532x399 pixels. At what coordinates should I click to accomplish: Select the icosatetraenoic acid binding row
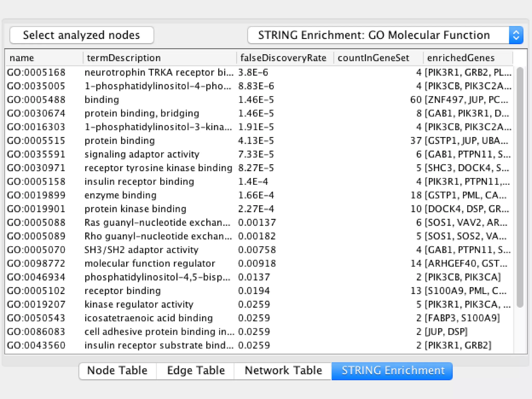tap(149, 318)
